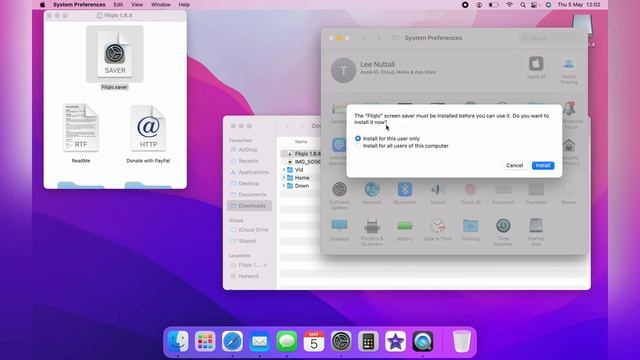The width and height of the screenshot is (640, 360).
Task: Select Fliqlo 1.8.4 row in Finder list
Action: point(301,154)
